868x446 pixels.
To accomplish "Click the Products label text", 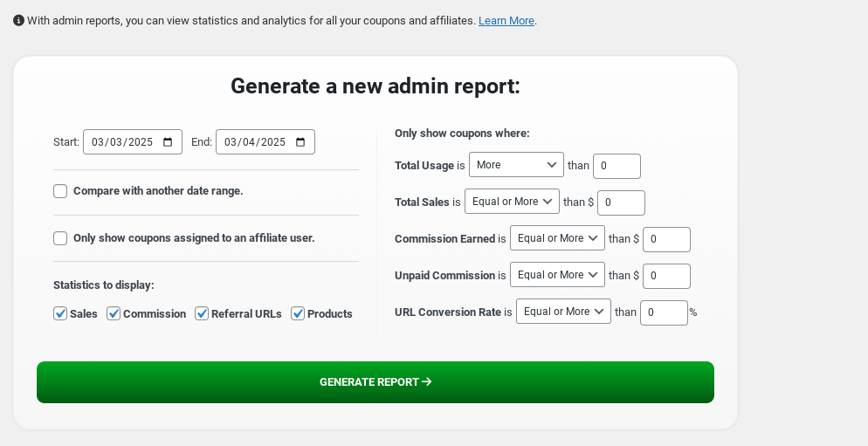I will click(x=330, y=313).
